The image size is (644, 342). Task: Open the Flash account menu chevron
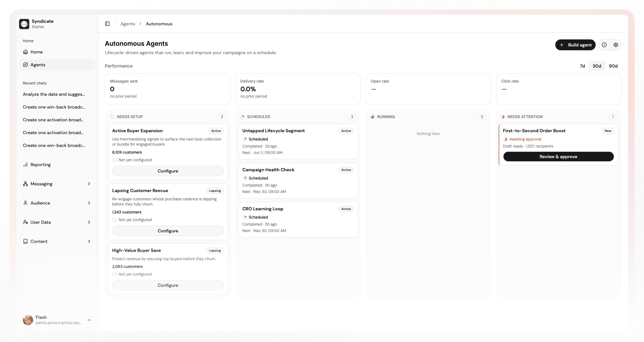tap(89, 320)
